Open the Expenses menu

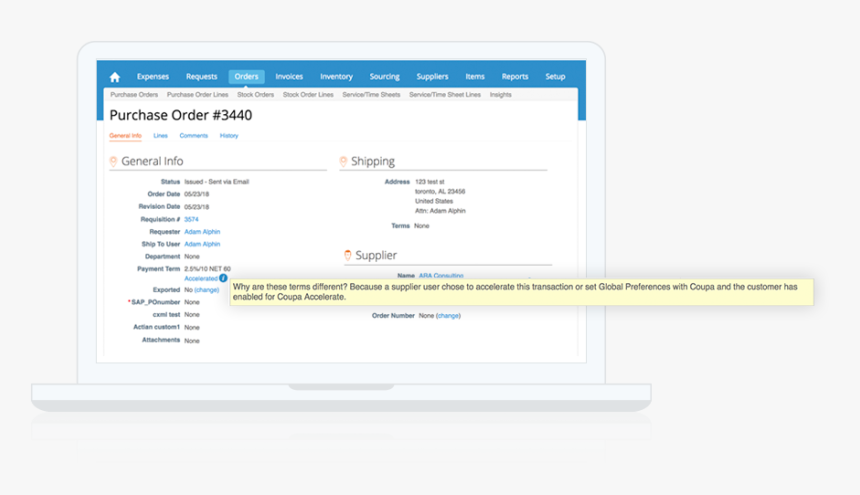point(153,77)
